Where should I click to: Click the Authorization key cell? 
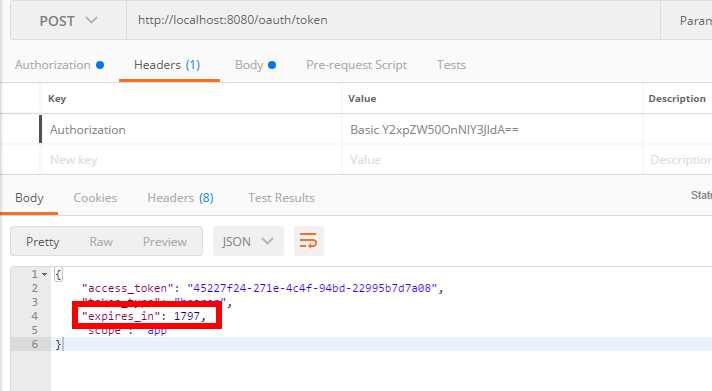pos(191,130)
